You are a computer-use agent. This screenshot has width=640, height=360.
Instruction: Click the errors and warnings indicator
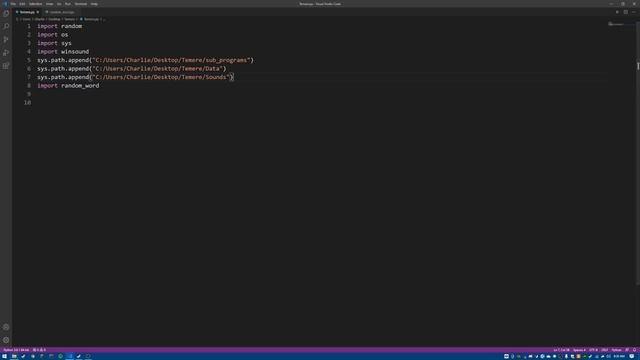pyautogui.click(x=40, y=350)
